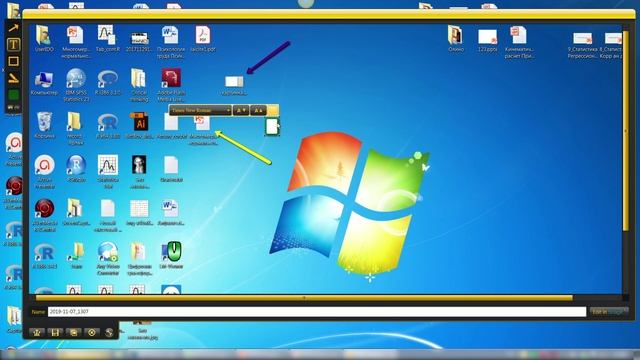This screenshot has width=640, height=360.
Task: Cancel the capture with the circle icon
Action: pyautogui.click(x=92, y=332)
